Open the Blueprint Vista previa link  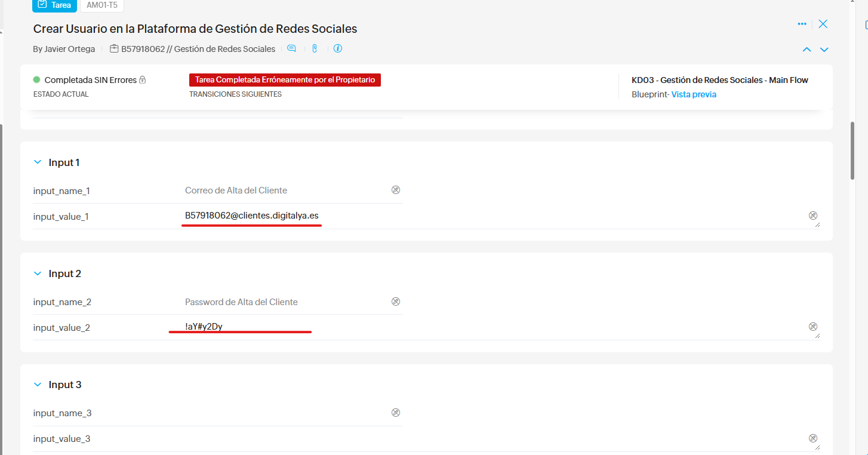694,94
